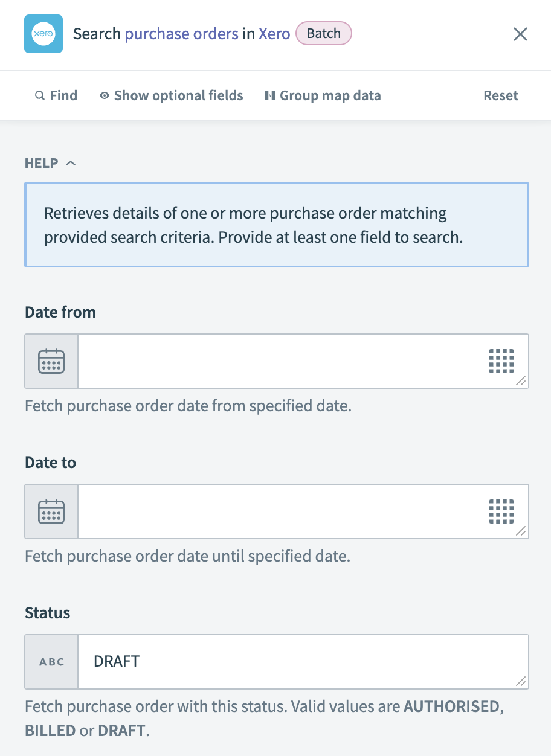Image resolution: width=551 pixels, height=756 pixels.
Task: Click the map toggle grid beside Date to
Action: coord(501,511)
